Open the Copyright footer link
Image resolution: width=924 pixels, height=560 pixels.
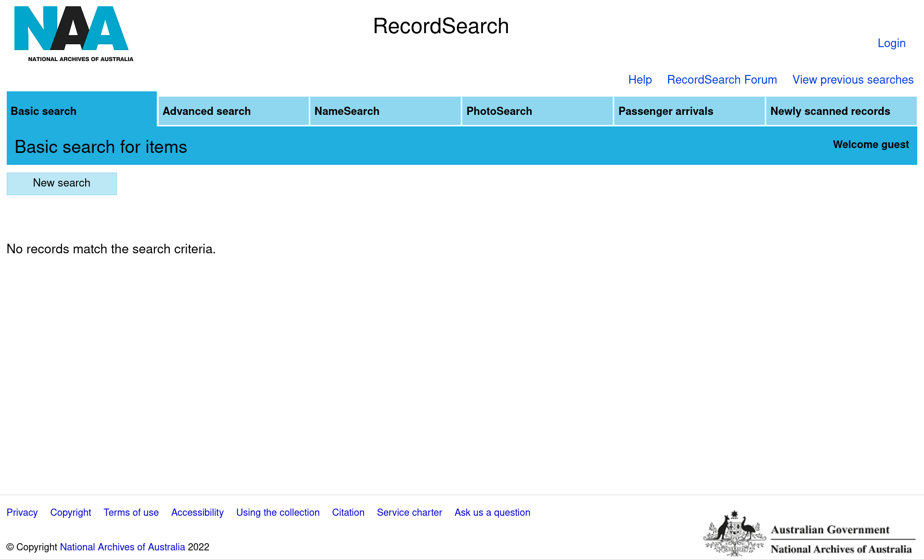point(71,512)
